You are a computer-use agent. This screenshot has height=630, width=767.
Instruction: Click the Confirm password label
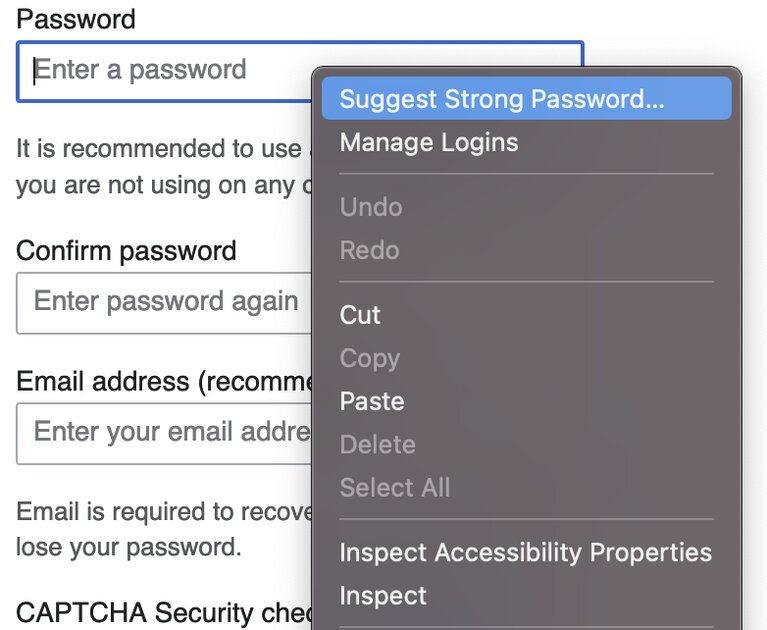126,250
